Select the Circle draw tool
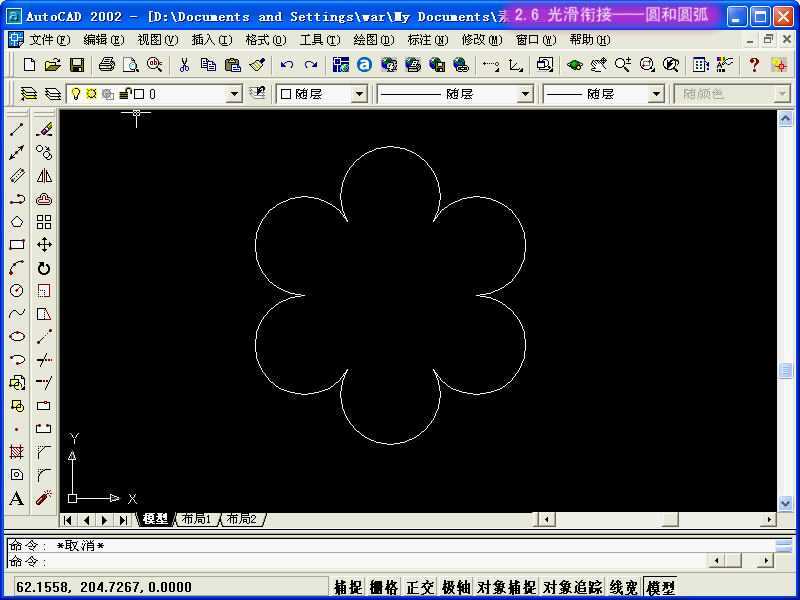The height and width of the screenshot is (600, 800). (17, 291)
